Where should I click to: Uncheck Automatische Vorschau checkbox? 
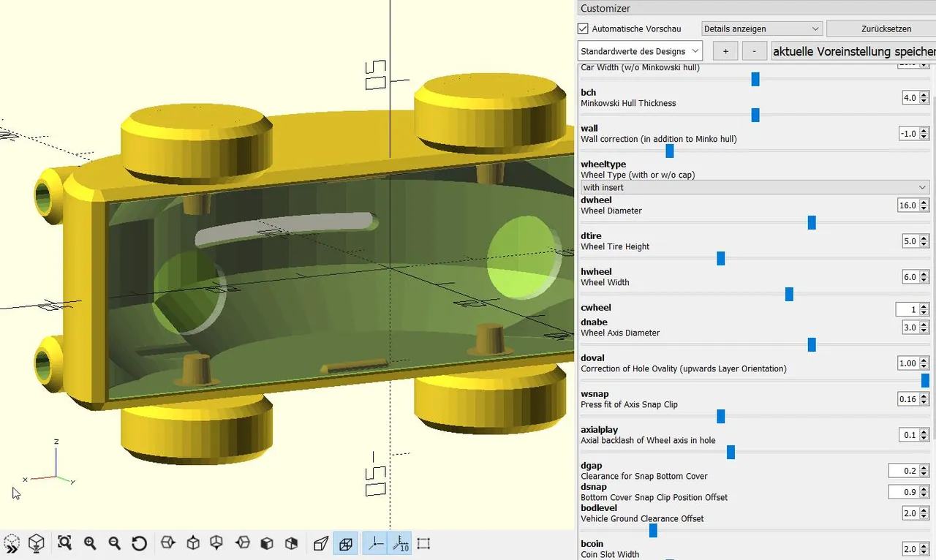click(x=583, y=29)
